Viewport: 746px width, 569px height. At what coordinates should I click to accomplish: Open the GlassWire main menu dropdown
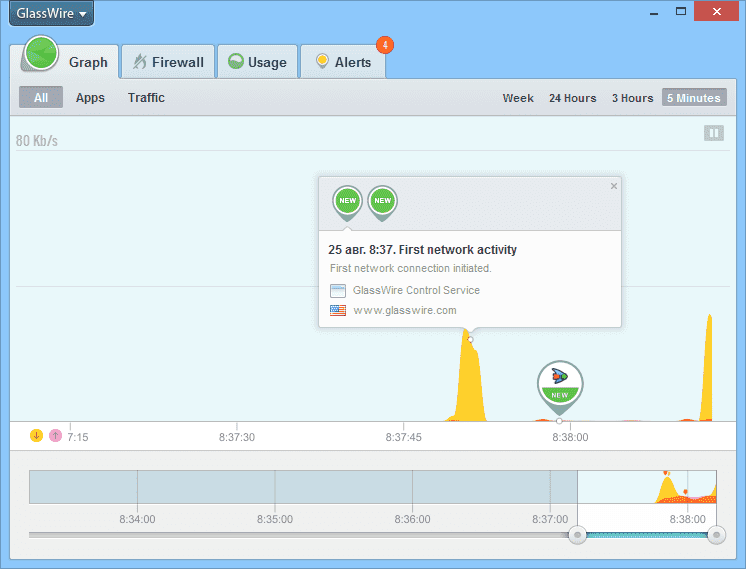click(x=52, y=14)
